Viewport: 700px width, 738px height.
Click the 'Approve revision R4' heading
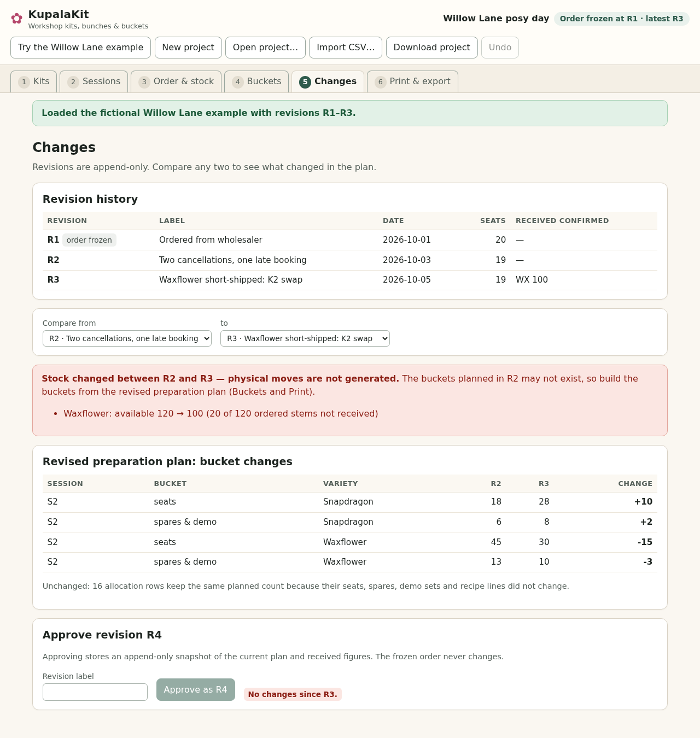[x=102, y=635]
